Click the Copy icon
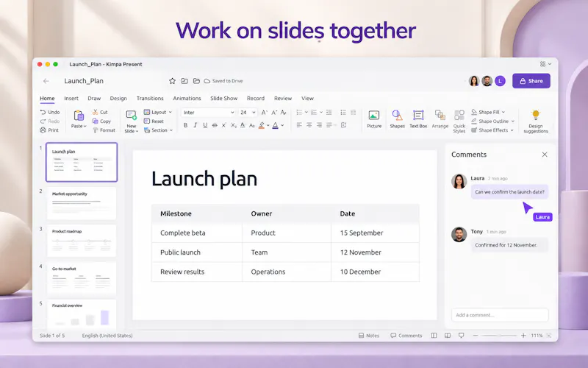Viewport: 588px width, 368px height. coord(96,121)
